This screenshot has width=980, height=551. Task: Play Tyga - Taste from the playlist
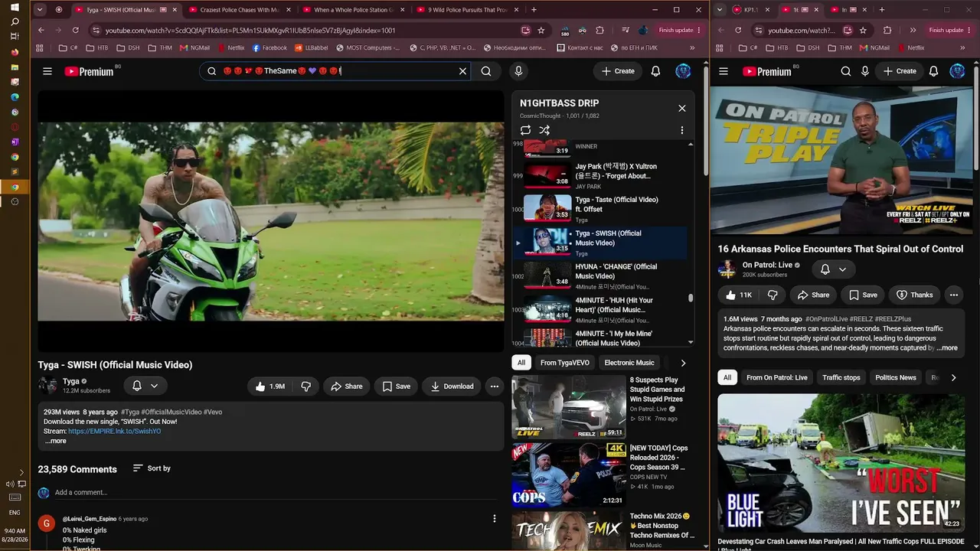tap(600, 208)
